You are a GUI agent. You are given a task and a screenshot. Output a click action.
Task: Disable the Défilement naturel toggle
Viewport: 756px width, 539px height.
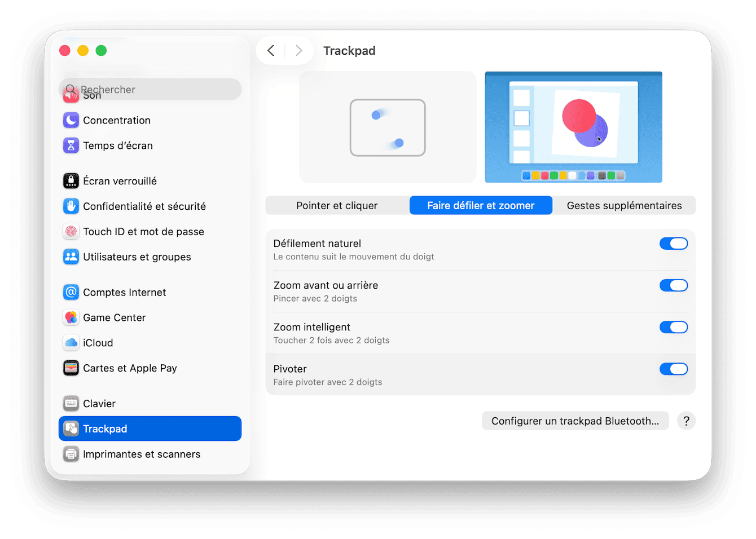pos(674,243)
